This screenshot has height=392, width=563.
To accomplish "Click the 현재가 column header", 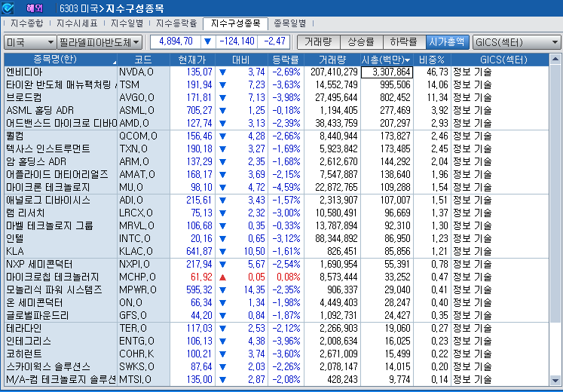I will pyautogui.click(x=192, y=60).
